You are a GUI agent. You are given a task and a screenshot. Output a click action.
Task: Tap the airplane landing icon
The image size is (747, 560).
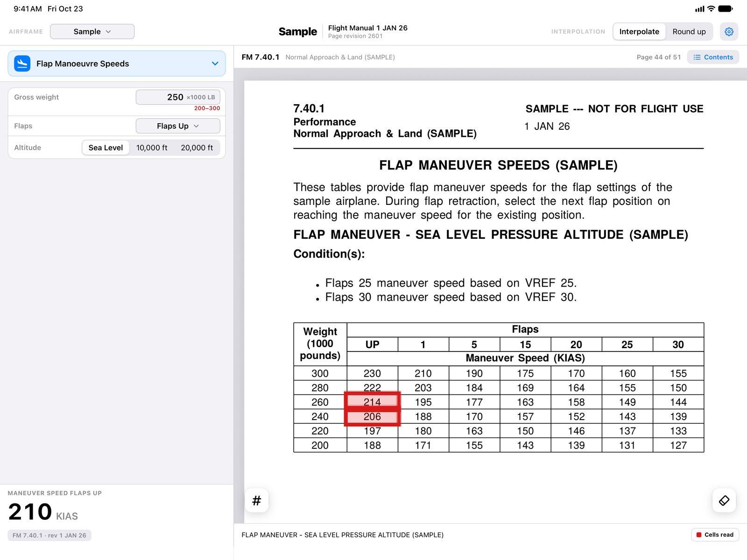coord(22,63)
